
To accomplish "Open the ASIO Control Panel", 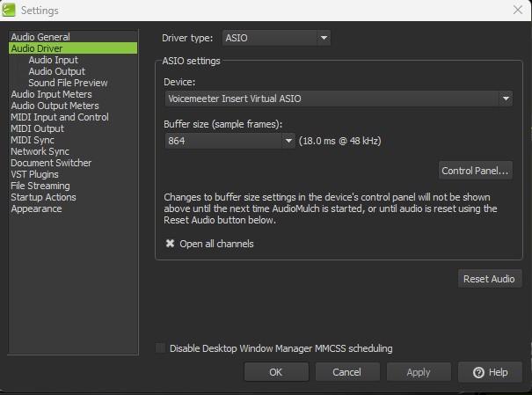I will [x=476, y=171].
